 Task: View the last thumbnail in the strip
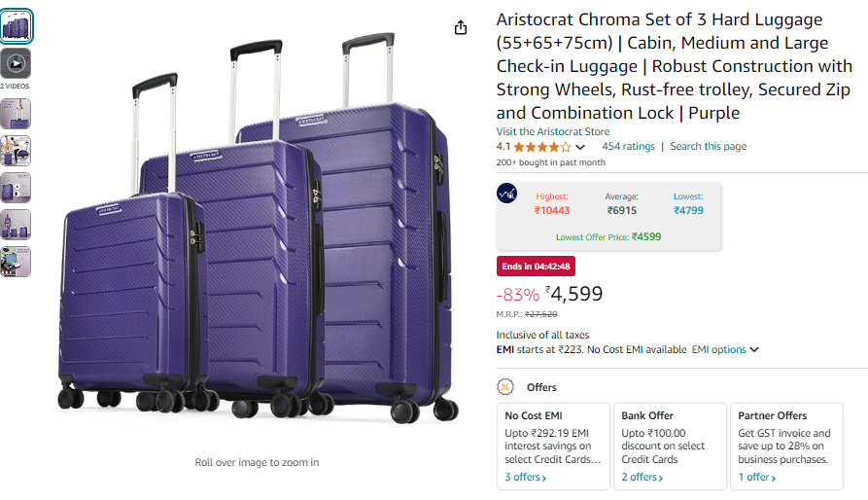16,262
